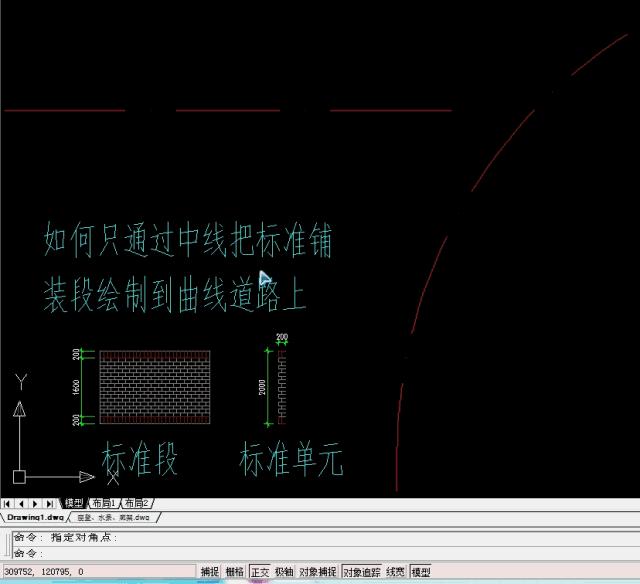Toggle 线宽 lineweight display

[395, 572]
